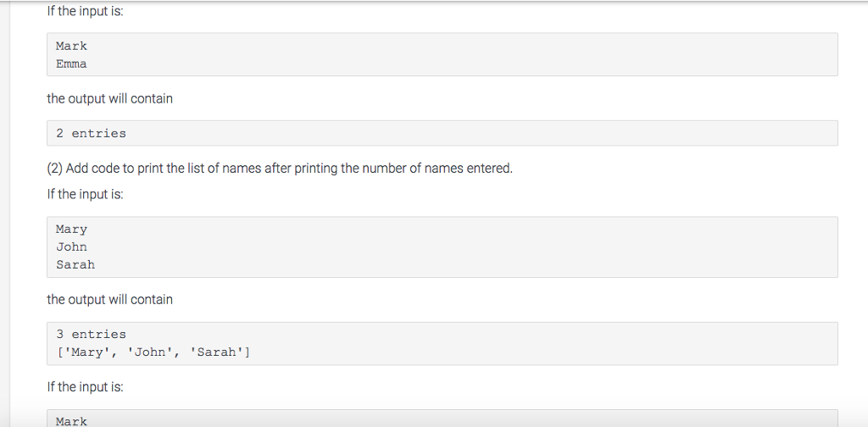Click John in the three-name input block
868x427 pixels.
tap(71, 247)
